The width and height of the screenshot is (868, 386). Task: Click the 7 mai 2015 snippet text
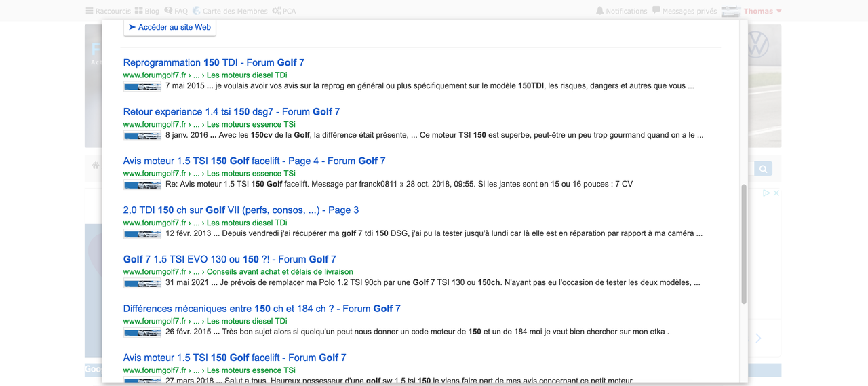(429, 86)
